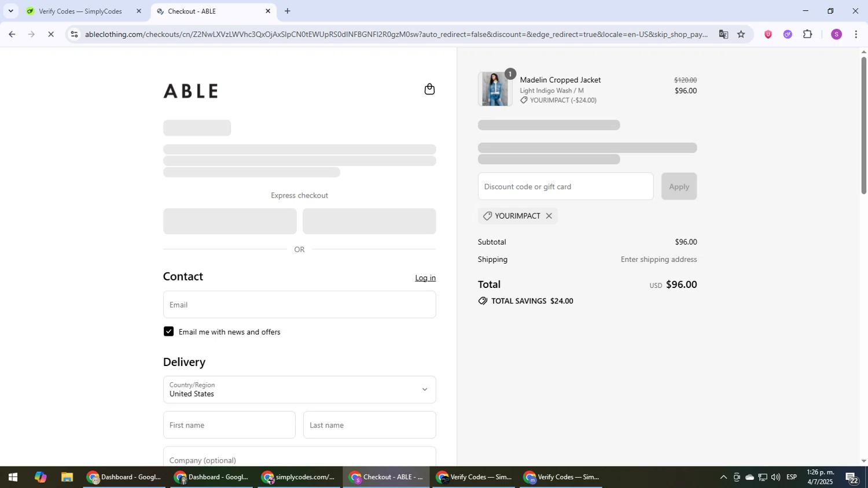Open the Extensions puzzle icon
The height and width of the screenshot is (488, 868).
tap(808, 34)
